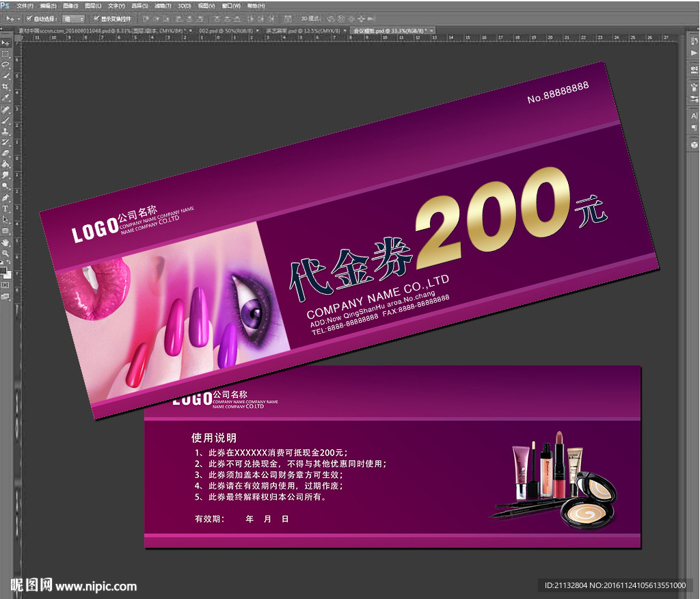Swap foreground and background colors
The image size is (700, 599).
8,263
